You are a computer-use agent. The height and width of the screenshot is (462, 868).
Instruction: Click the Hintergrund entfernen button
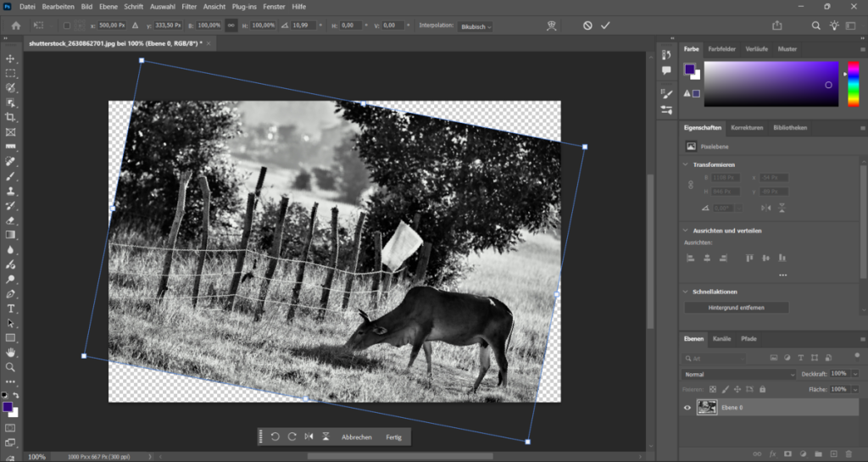click(x=737, y=308)
